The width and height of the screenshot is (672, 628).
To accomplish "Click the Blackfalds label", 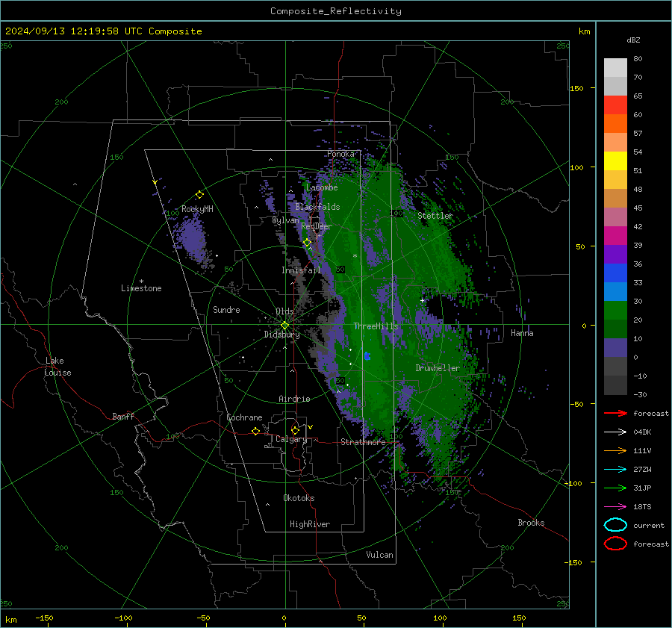I will click(x=317, y=207).
